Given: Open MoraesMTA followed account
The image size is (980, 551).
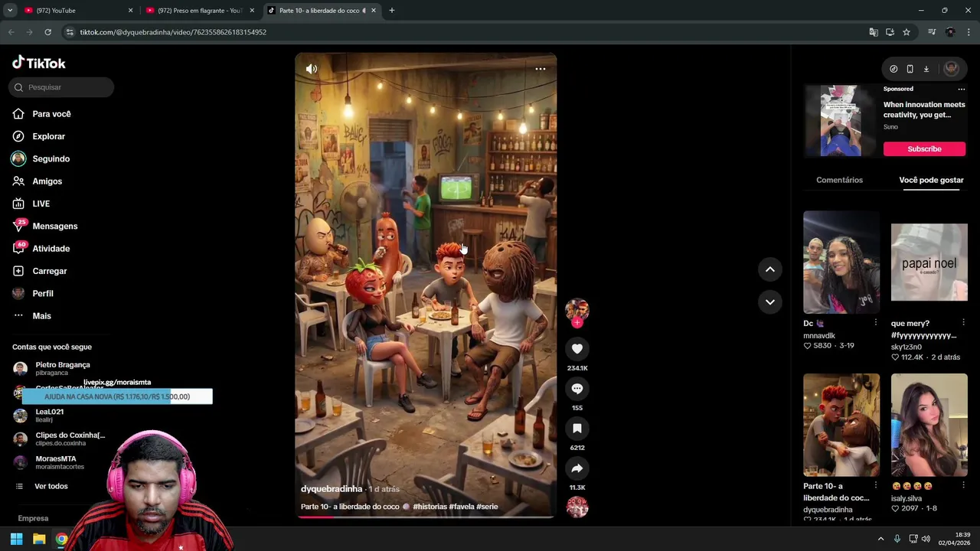Looking at the screenshot, I should 61,462.
